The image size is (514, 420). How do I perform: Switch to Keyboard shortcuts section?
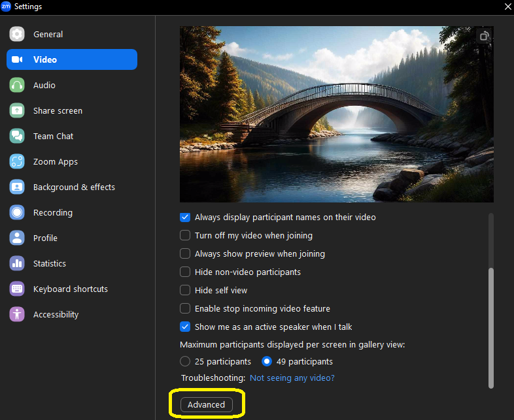pyautogui.click(x=70, y=289)
